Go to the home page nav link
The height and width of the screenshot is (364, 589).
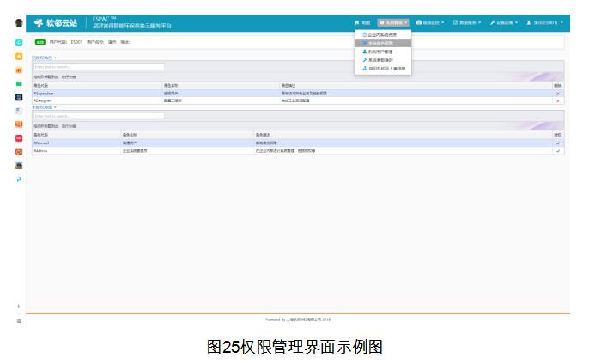tap(361, 22)
